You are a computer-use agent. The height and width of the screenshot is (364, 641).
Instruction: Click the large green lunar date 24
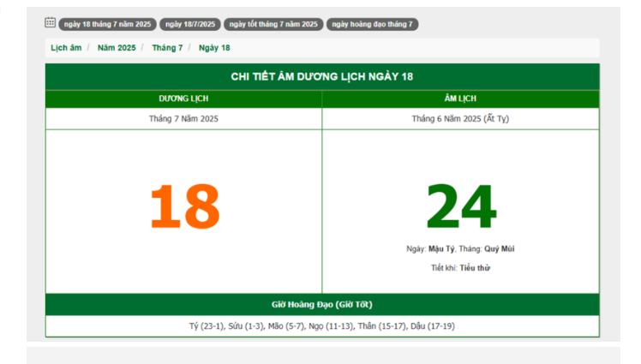461,207
